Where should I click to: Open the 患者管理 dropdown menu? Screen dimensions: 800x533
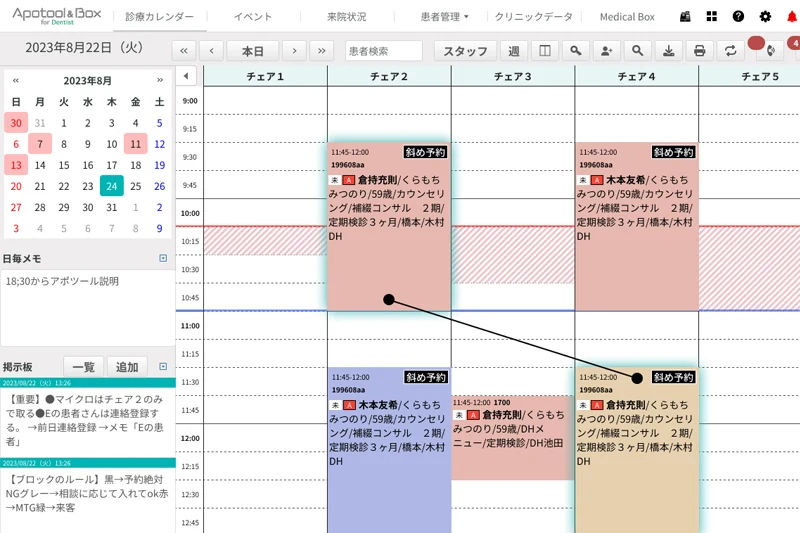click(443, 17)
